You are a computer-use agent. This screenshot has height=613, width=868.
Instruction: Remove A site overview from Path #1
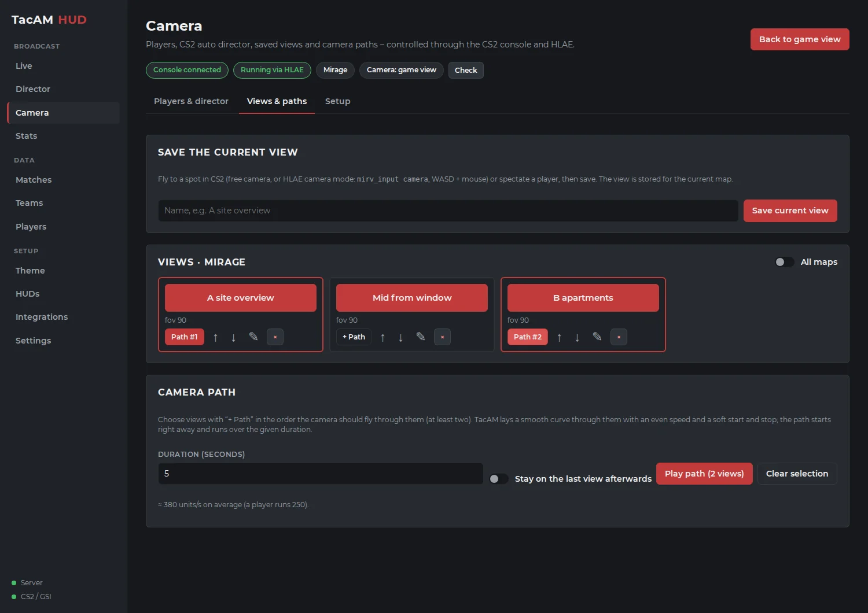tap(185, 337)
